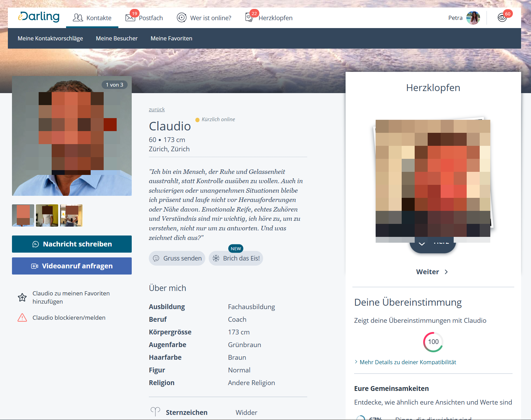Open the Herzklopfen heart icon in navigation
The height and width of the screenshot is (420, 531).
point(250,17)
